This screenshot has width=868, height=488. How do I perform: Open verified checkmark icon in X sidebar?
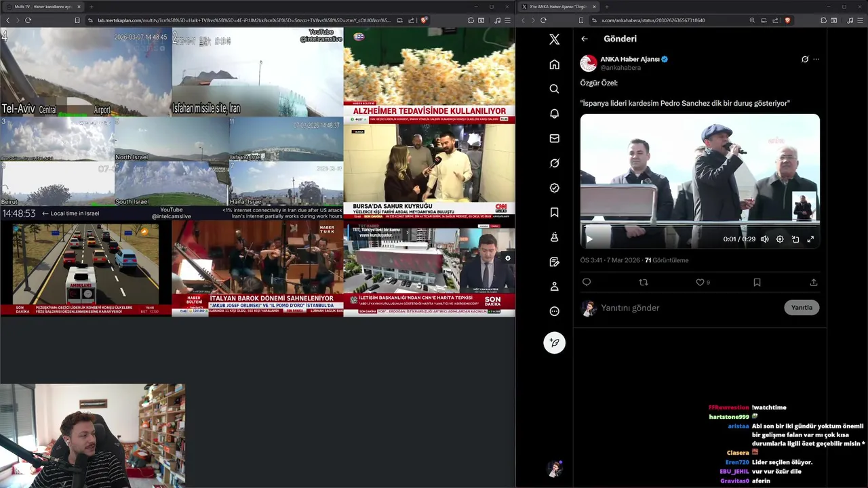coord(554,188)
